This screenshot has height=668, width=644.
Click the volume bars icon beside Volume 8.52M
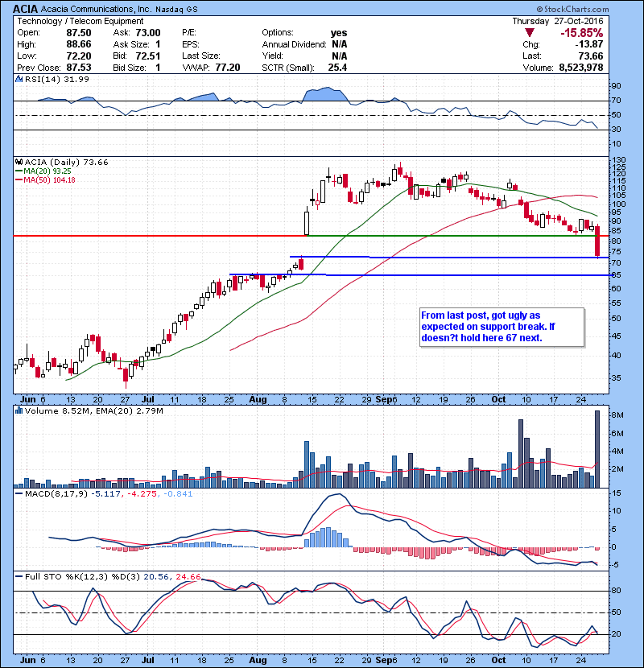(x=19, y=411)
